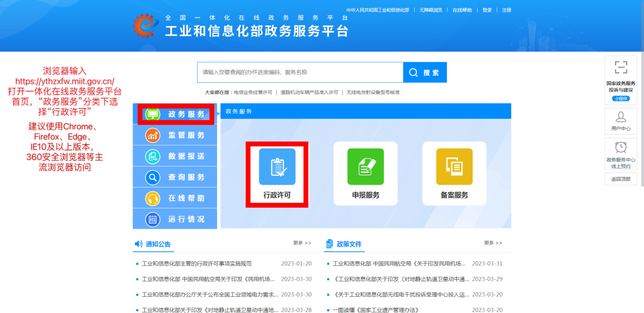
Task: Click the 小程序 badge
Action: tap(621, 98)
